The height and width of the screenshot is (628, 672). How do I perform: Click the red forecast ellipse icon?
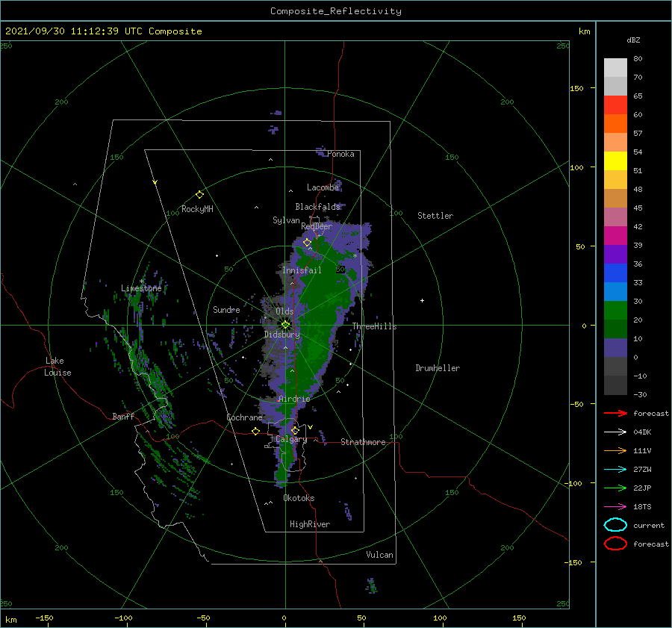point(615,544)
